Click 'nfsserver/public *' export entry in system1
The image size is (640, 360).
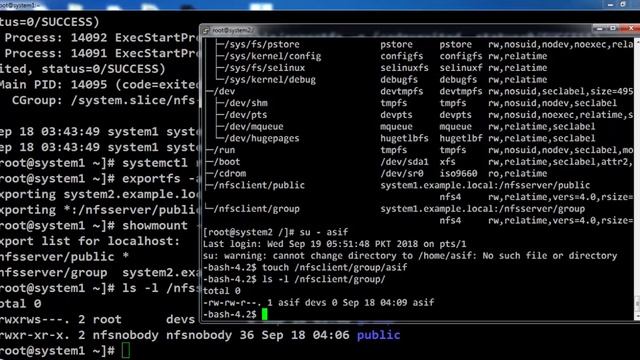[x=64, y=257]
